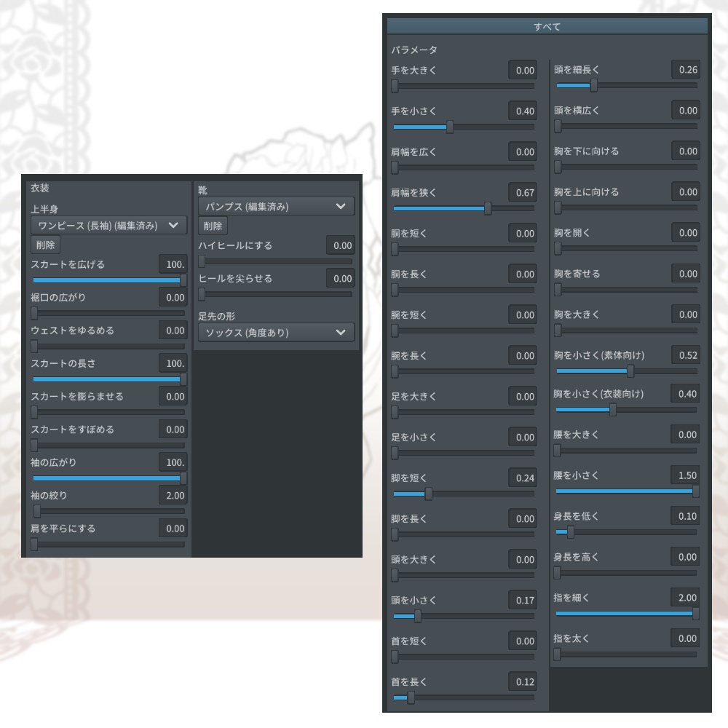Select the すべて tab at the top

(x=546, y=25)
